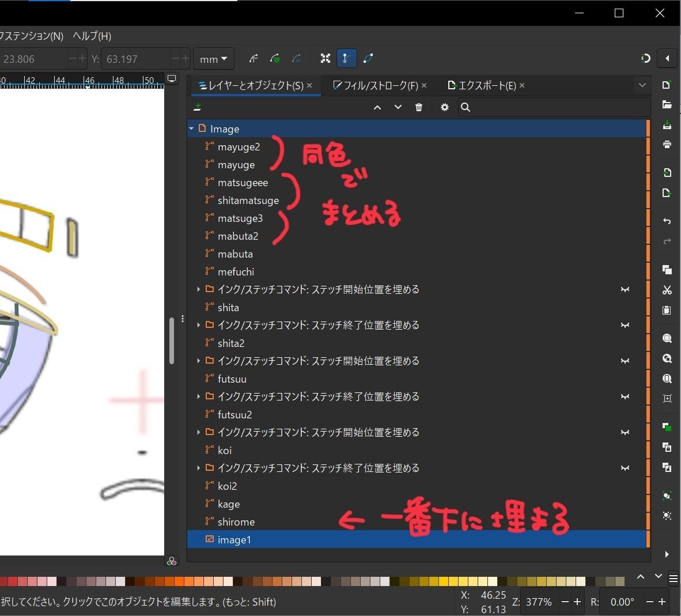The width and height of the screenshot is (681, 616).
Task: Click the trash delete icon in layers panel
Action: click(419, 107)
